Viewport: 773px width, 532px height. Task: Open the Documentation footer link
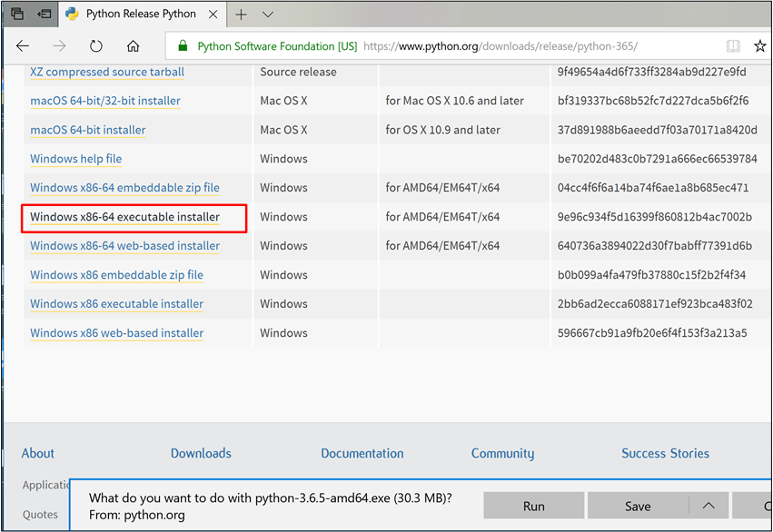(362, 453)
